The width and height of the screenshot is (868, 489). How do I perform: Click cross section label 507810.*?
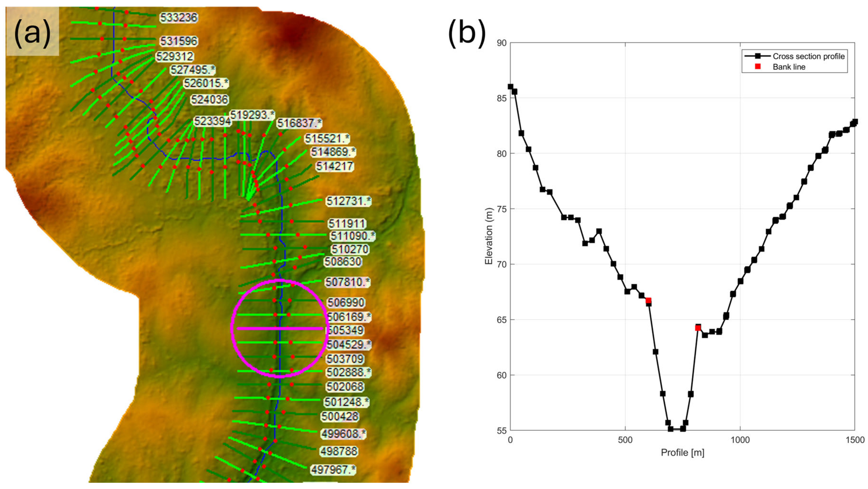coord(347,282)
